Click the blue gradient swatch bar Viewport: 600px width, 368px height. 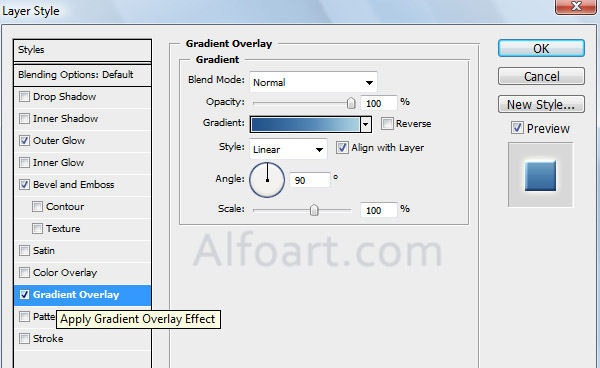click(305, 124)
